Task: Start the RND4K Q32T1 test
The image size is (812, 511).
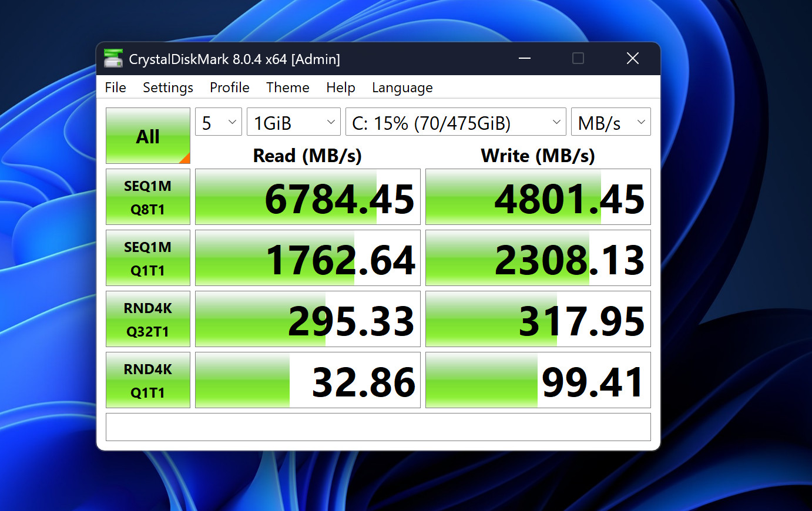Action: click(x=148, y=319)
